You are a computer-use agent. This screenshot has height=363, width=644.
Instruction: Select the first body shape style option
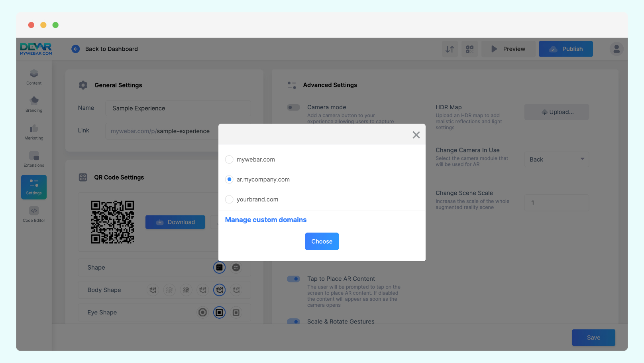coord(153,290)
